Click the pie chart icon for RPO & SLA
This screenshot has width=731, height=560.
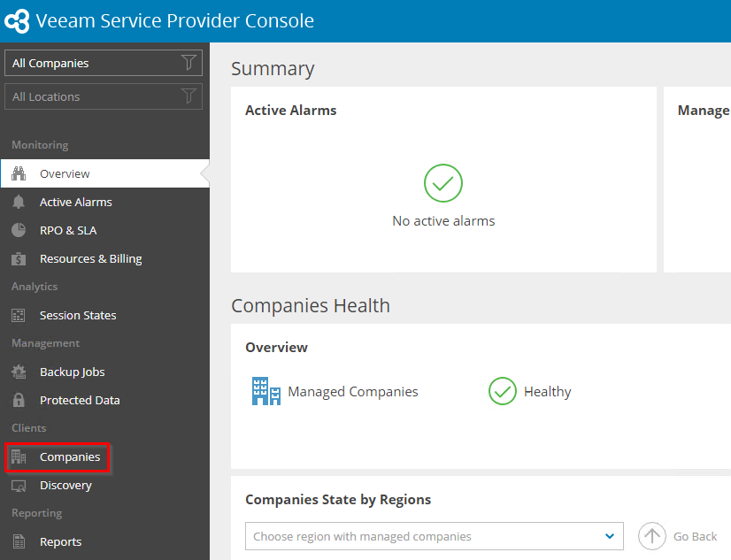tap(19, 230)
